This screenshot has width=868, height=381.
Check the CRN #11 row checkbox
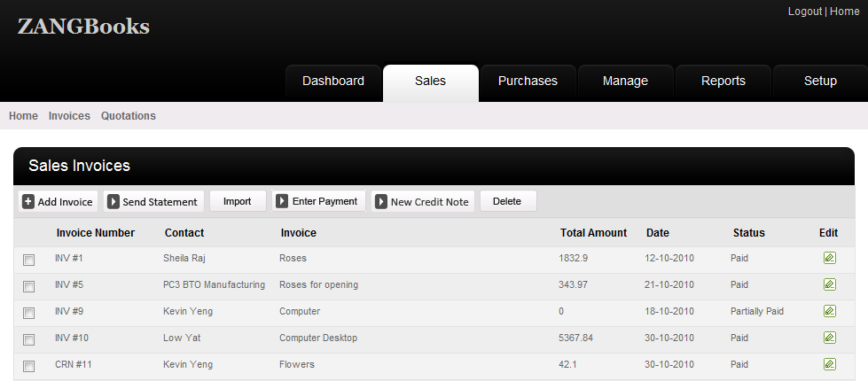click(29, 366)
